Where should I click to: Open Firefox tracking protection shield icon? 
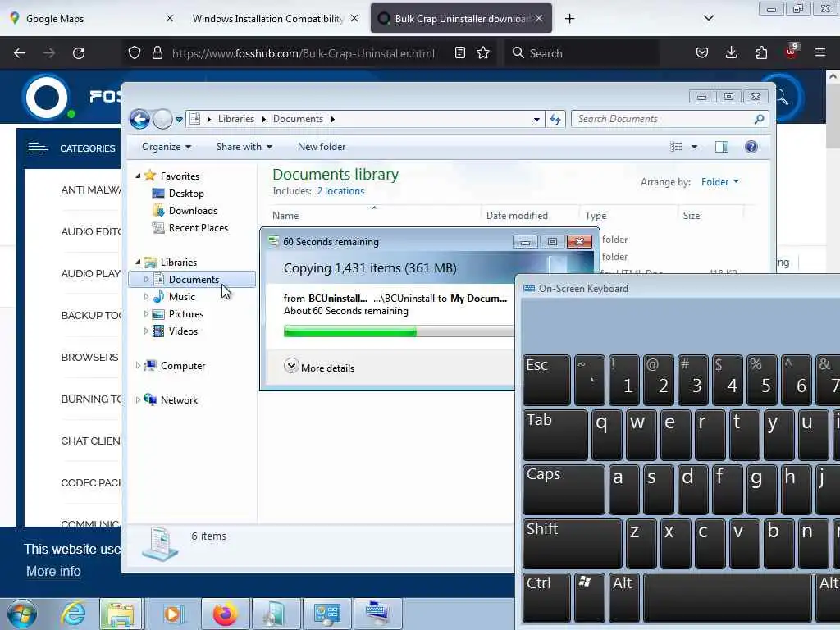point(135,53)
